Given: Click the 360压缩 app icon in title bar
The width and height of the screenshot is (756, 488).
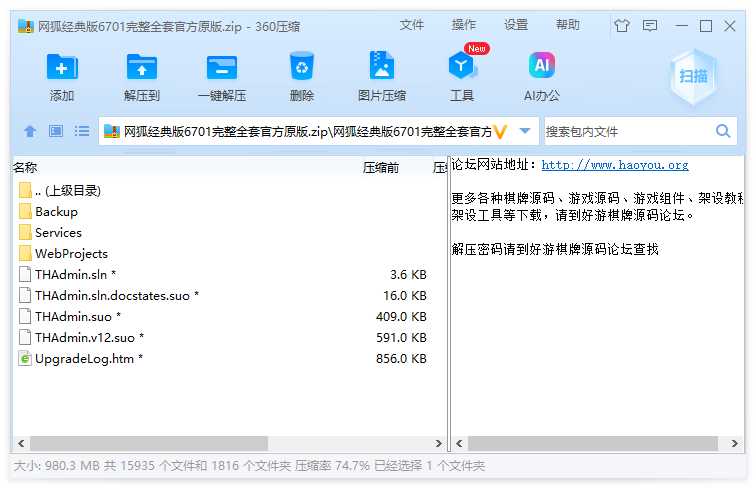Looking at the screenshot, I should click(26, 26).
